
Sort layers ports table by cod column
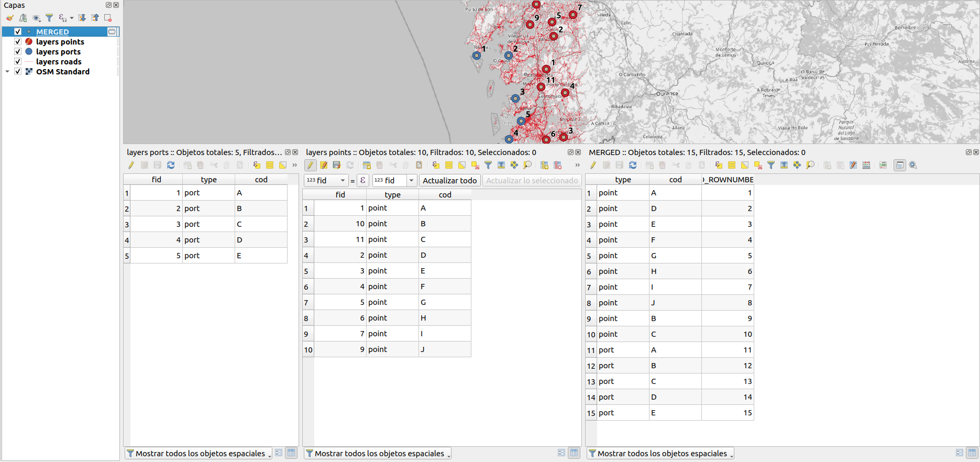[x=261, y=180]
